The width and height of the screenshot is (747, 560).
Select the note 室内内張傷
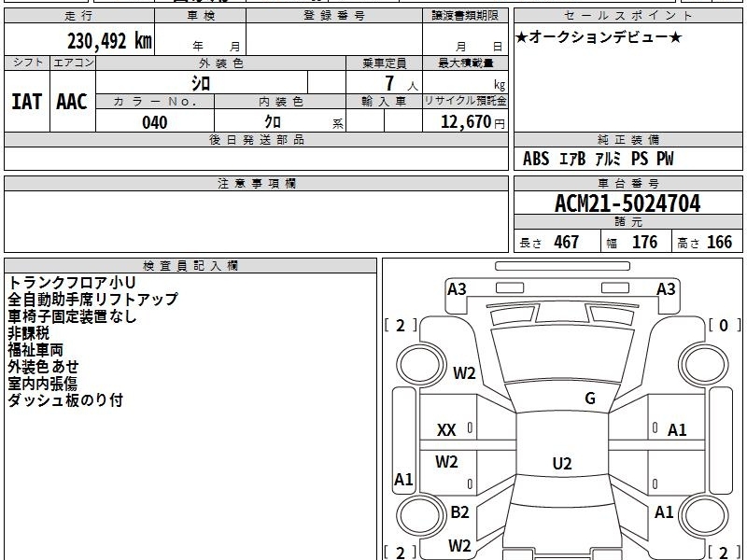click(x=42, y=384)
